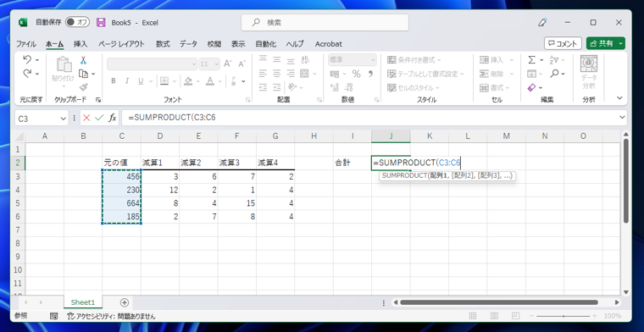Click the Font Color A icon

click(x=210, y=80)
